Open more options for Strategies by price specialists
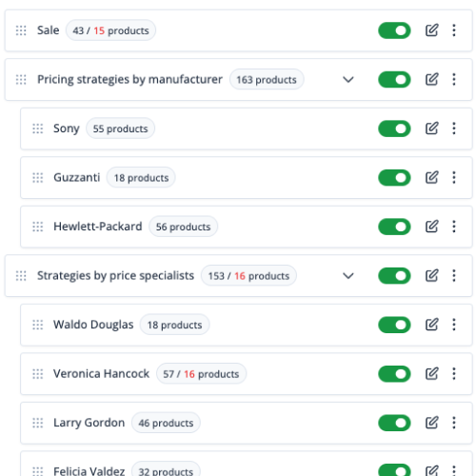The width and height of the screenshot is (476, 476). pos(454,275)
